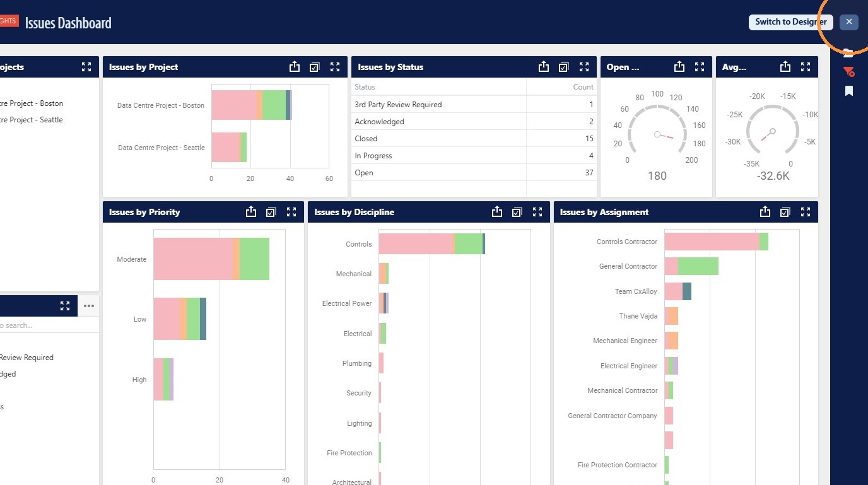This screenshot has height=485, width=868.
Task: Maximize the Issues by Project panel
Action: pyautogui.click(x=335, y=67)
